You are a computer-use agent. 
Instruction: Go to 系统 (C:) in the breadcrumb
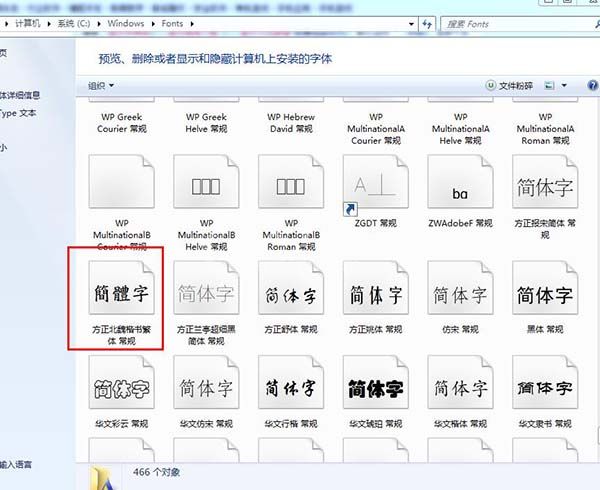tap(74, 24)
